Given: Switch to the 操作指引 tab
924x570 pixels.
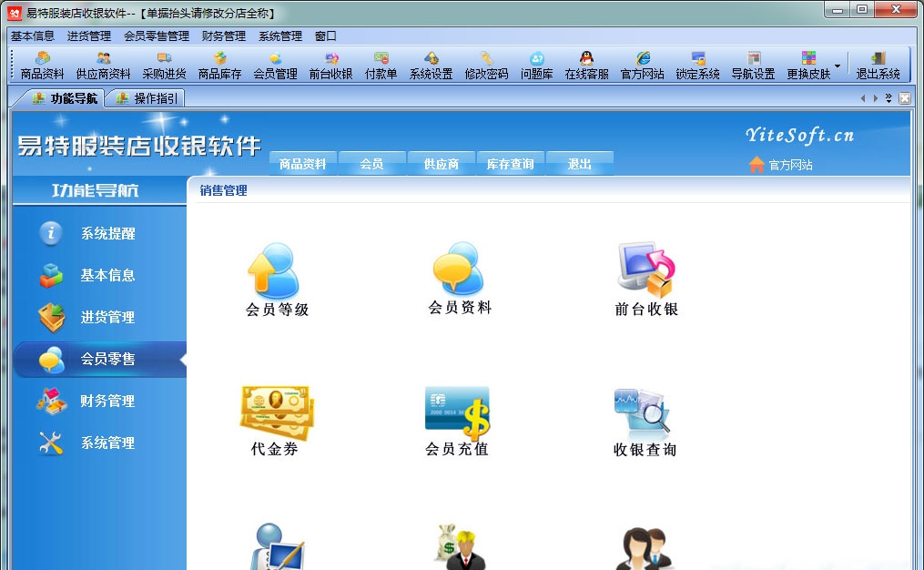Looking at the screenshot, I should [x=146, y=97].
